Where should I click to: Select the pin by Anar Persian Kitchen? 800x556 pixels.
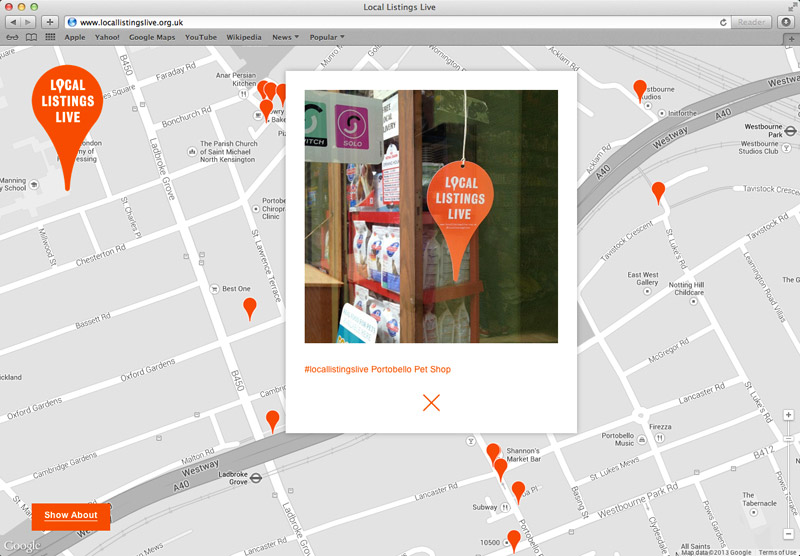click(x=263, y=90)
